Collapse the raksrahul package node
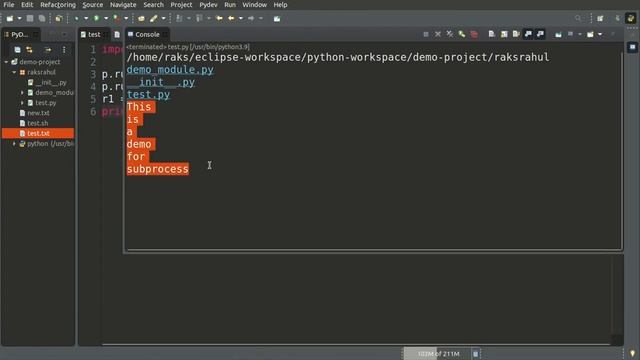640x360 pixels. 14,72
